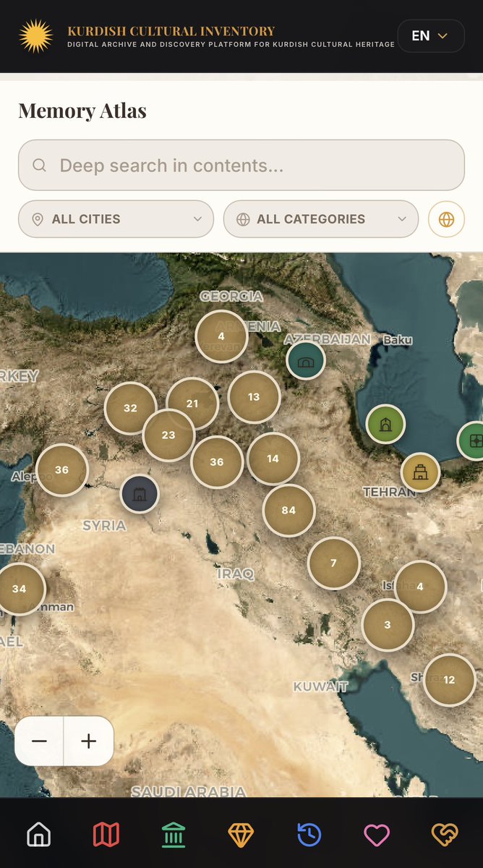The width and height of the screenshot is (483, 868).
Task: Click the sun logo in header
Action: click(x=36, y=36)
